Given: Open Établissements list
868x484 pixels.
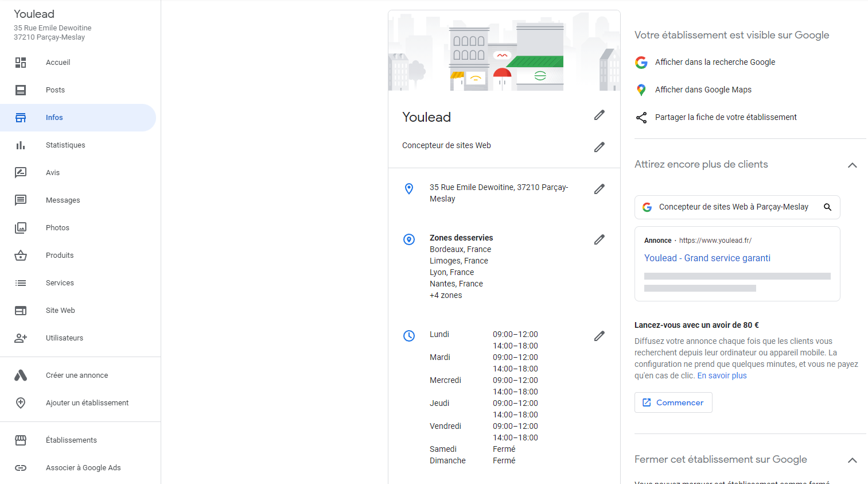Looking at the screenshot, I should (78, 440).
